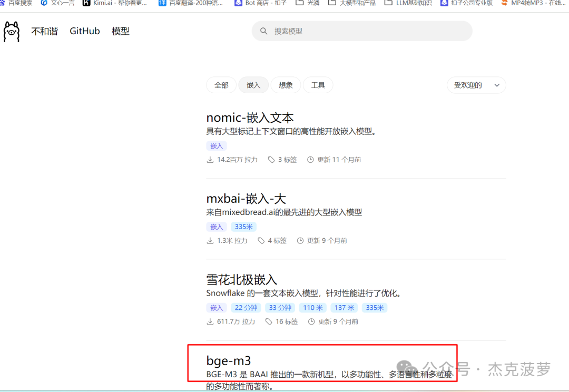569x392 pixels.
Task: Open LLM基础知识 bookmark folder
Action: tap(408, 3)
